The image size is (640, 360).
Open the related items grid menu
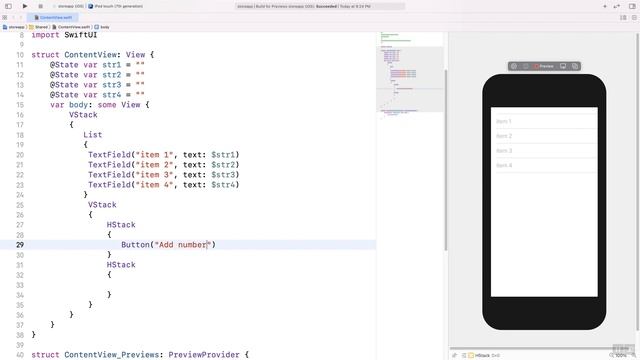pyautogui.click(x=4, y=18)
